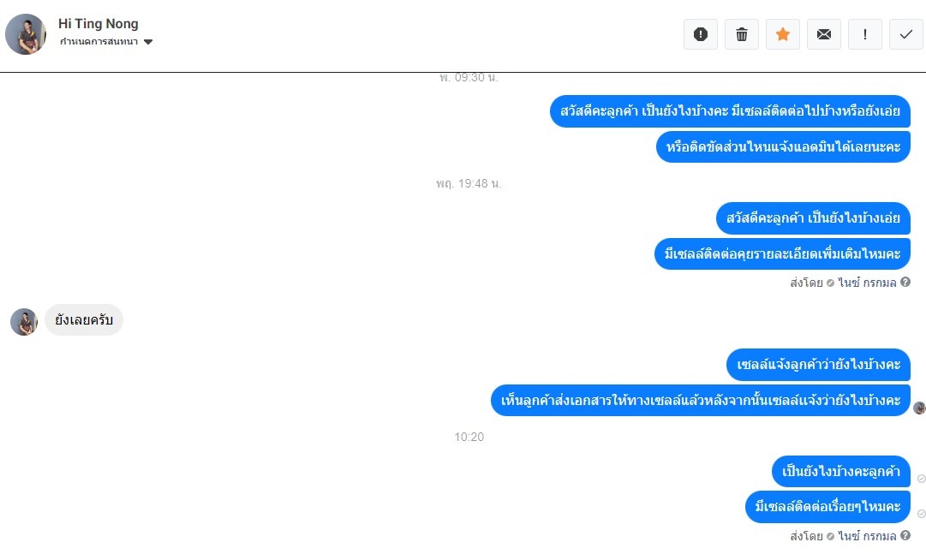Viewport: 926px width, 560px height.
Task: Select the พฤ. 19:48 น. timestamp
Action: click(469, 183)
